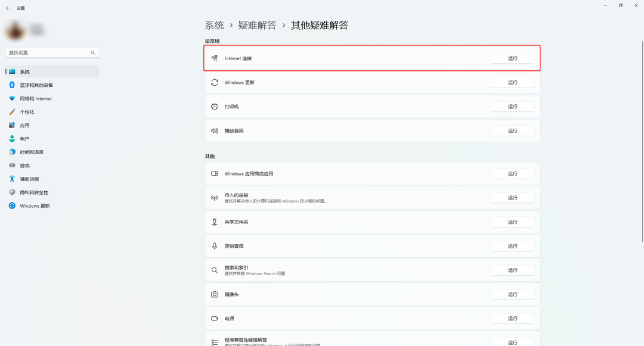
Task: Open Windows 更新 in the sidebar
Action: tap(52, 206)
